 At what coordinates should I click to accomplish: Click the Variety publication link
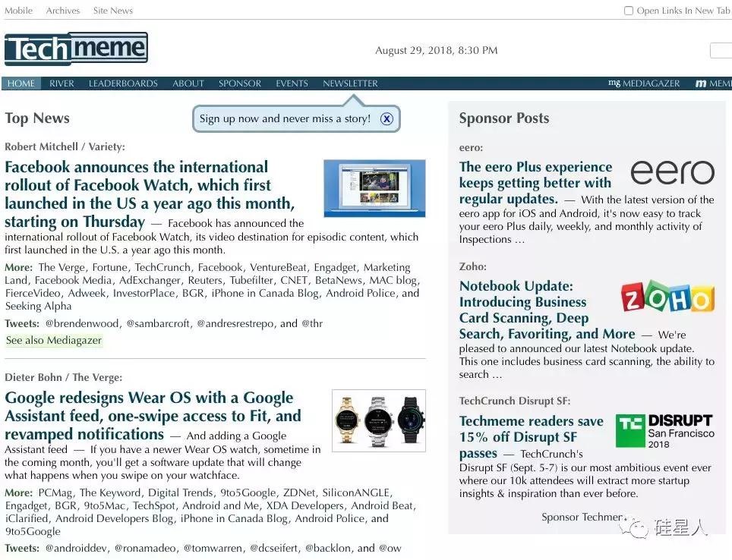[x=106, y=146]
